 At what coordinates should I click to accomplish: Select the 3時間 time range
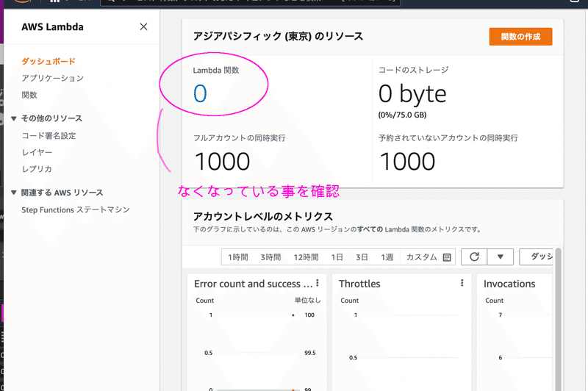[x=270, y=257]
